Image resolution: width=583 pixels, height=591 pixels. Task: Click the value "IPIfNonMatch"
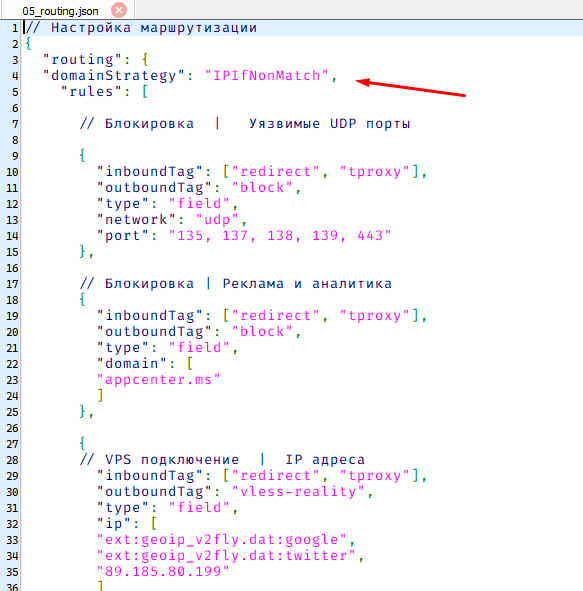tap(266, 75)
